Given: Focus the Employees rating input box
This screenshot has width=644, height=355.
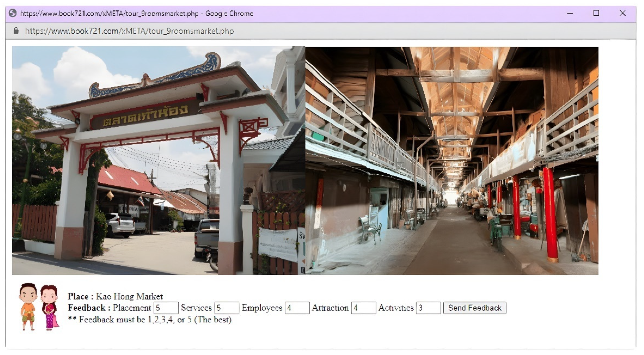Looking at the screenshot, I should click(x=297, y=308).
